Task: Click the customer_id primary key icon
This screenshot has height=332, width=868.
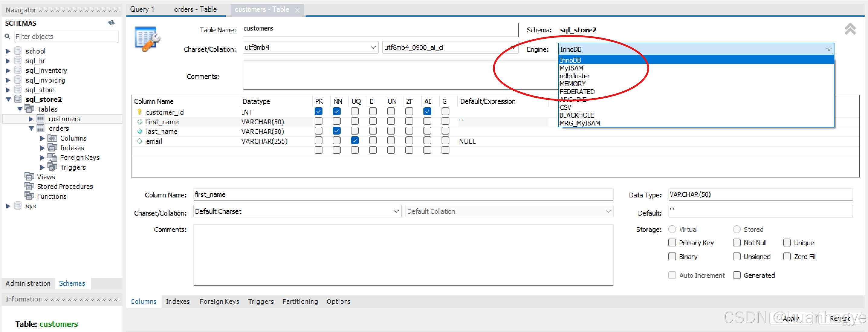Action: (140, 112)
